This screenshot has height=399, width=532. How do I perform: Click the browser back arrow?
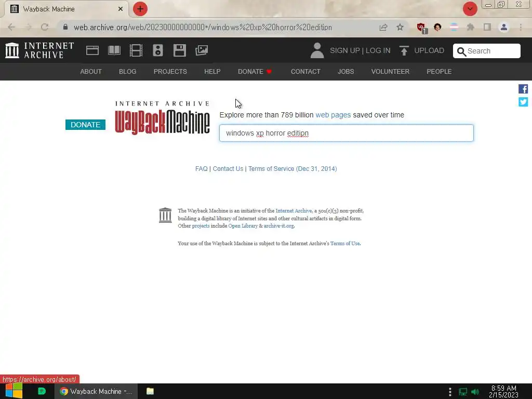pos(11,27)
